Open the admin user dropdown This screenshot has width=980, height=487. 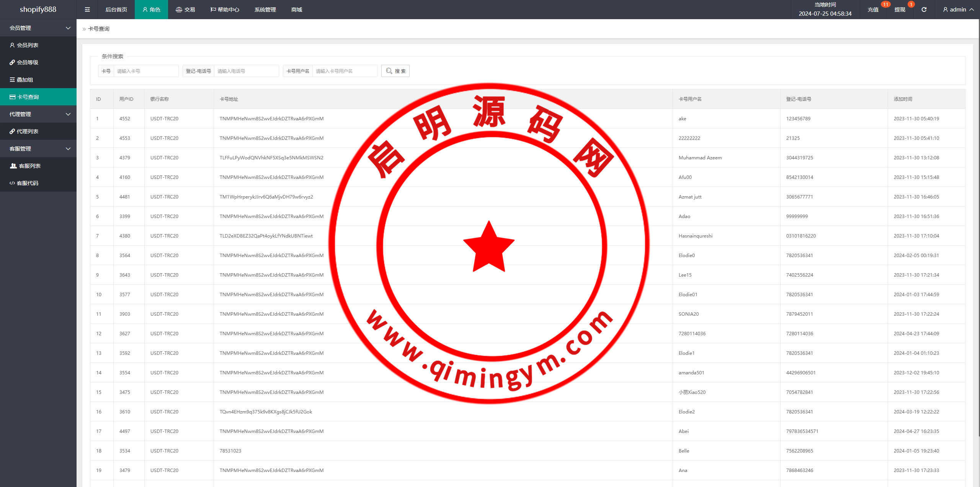tap(958, 10)
